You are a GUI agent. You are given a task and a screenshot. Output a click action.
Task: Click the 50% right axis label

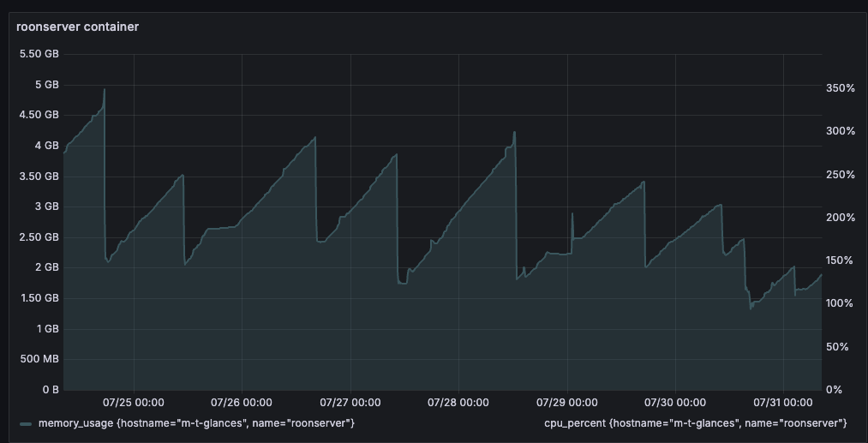coord(837,347)
